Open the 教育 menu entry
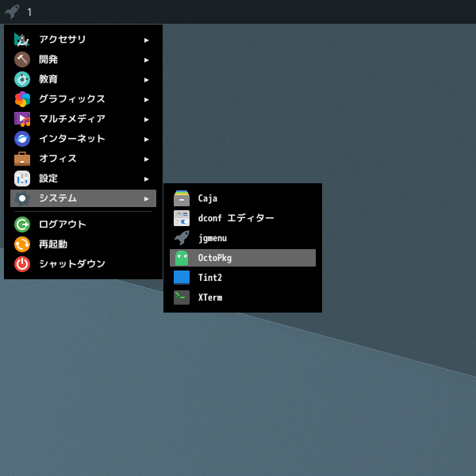Image resolution: width=476 pixels, height=476 pixels. click(83, 79)
